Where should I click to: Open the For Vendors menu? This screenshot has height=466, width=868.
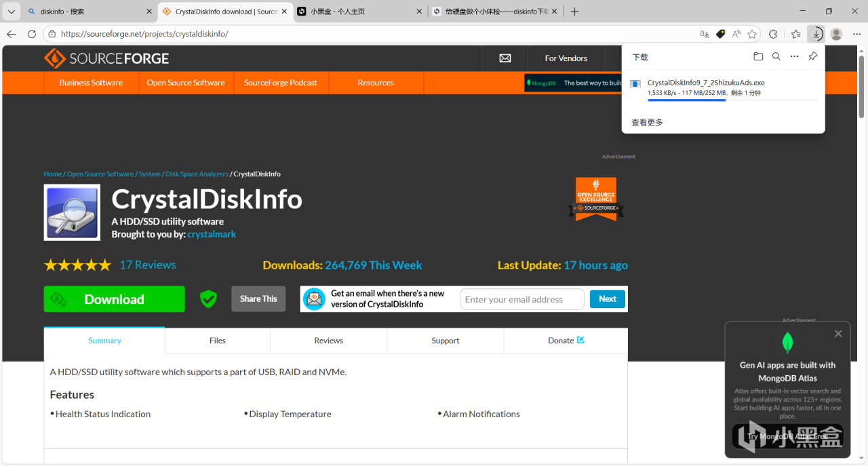point(566,58)
